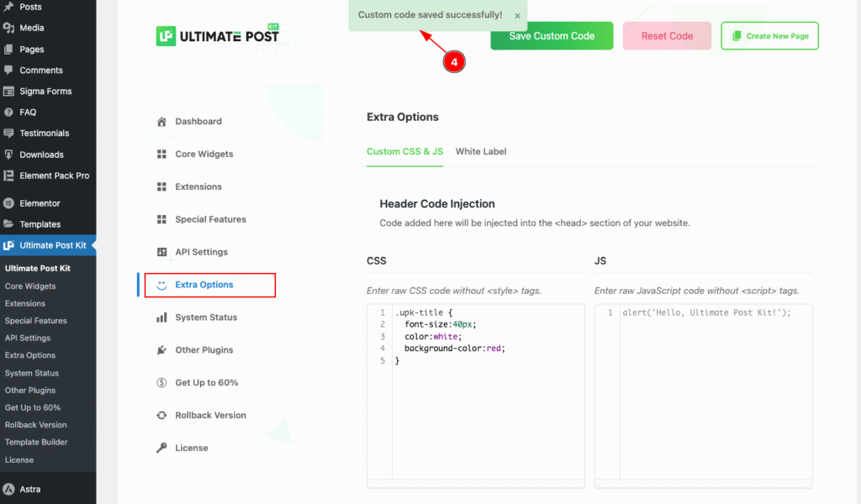Open Core Widgets link in WordPress submenu
Viewport: 861px width, 504px height.
click(x=30, y=286)
